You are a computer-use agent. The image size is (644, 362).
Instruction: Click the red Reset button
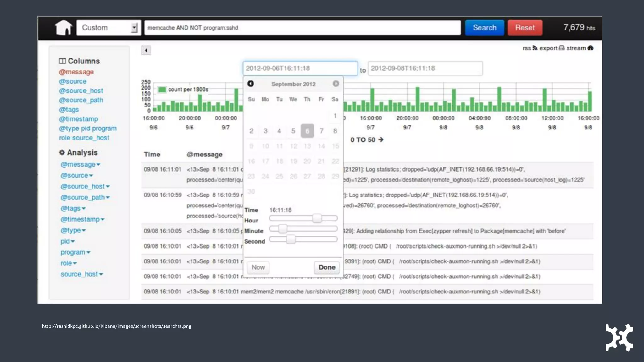(525, 28)
